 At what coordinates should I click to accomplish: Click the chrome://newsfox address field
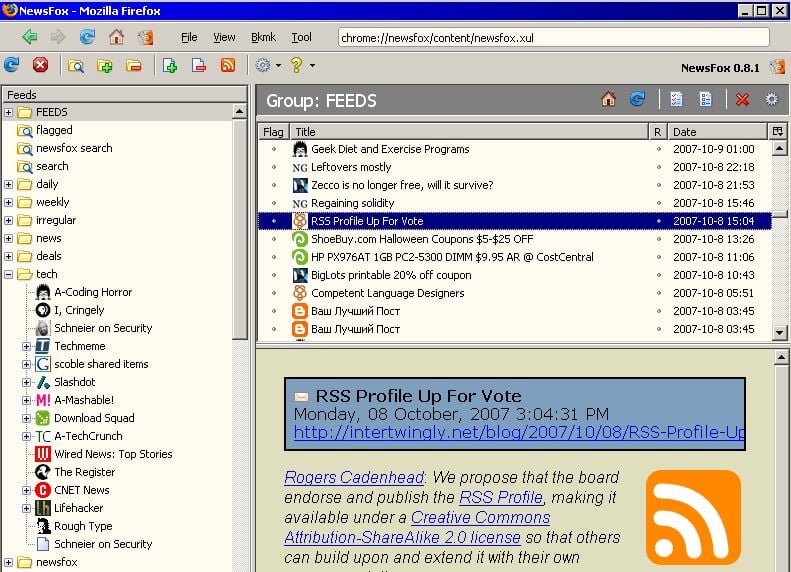(553, 37)
